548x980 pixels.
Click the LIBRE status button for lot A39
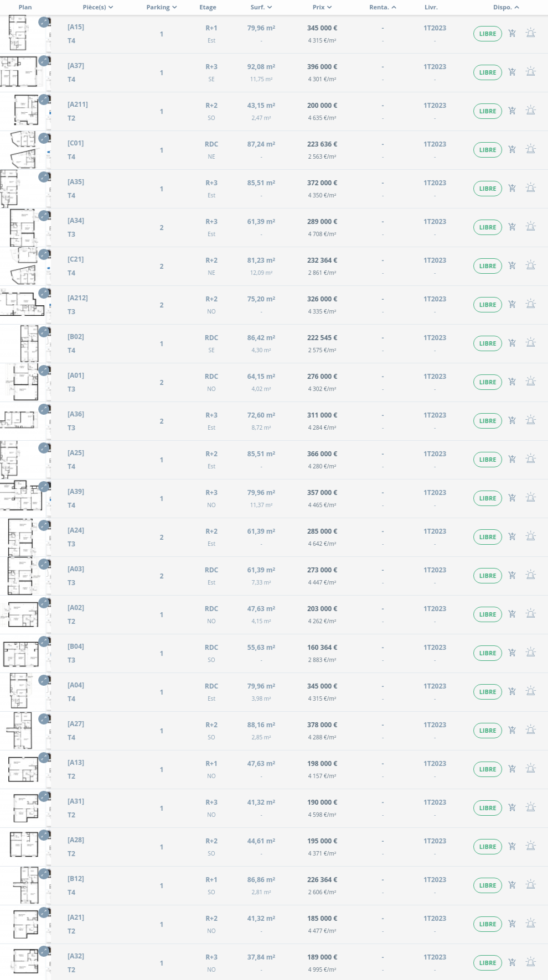point(487,498)
